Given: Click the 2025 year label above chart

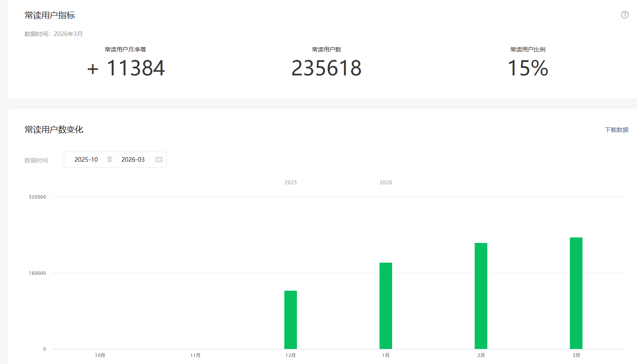Looking at the screenshot, I should (291, 183).
